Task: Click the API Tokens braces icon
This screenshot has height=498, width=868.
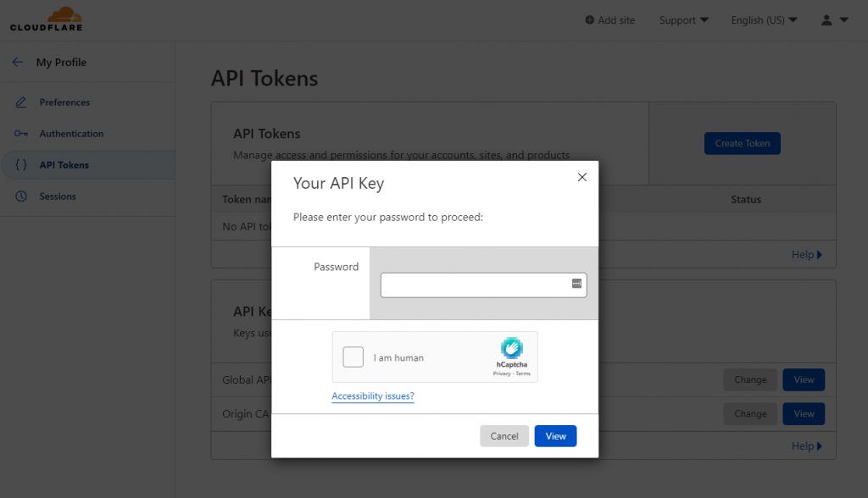Action: tap(20, 164)
